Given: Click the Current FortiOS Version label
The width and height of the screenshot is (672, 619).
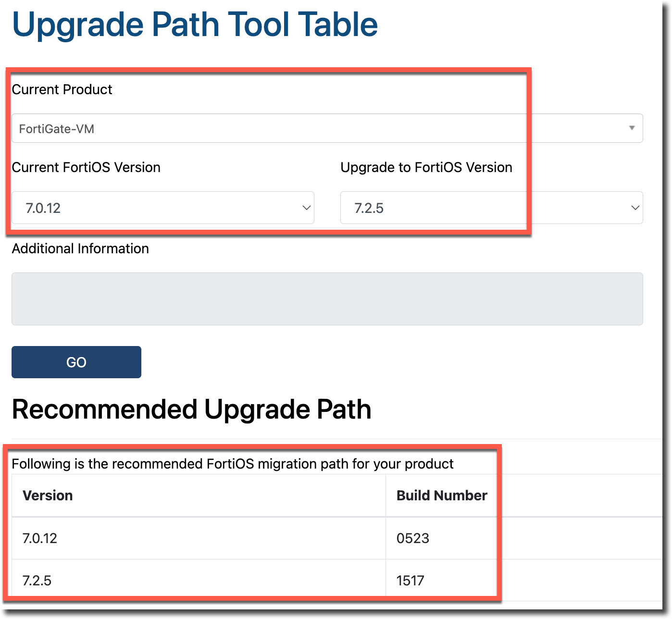Looking at the screenshot, I should tap(86, 167).
